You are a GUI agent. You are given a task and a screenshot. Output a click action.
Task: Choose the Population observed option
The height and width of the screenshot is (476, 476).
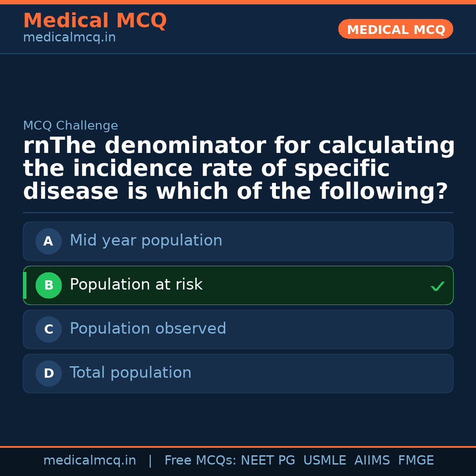(x=148, y=329)
